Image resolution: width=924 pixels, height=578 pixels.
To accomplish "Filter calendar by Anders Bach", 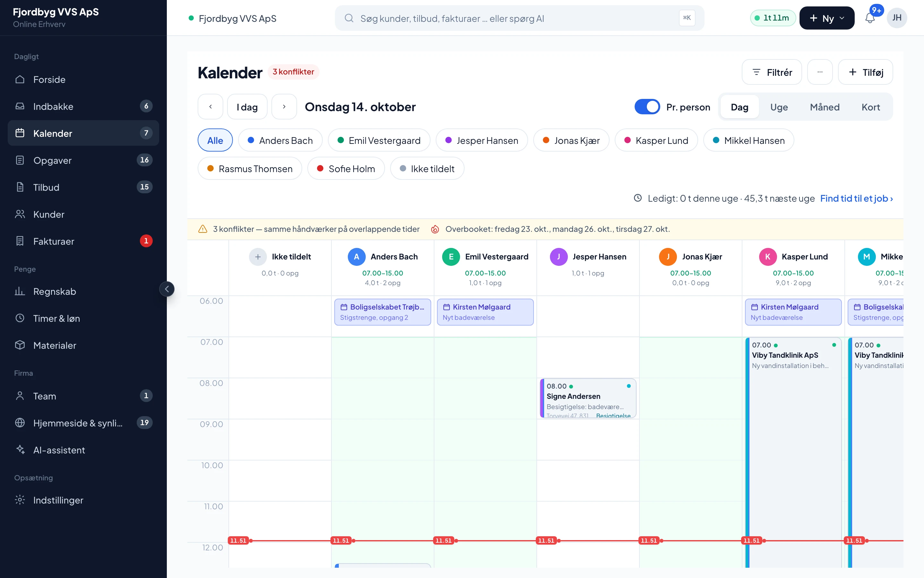I will pyautogui.click(x=280, y=140).
